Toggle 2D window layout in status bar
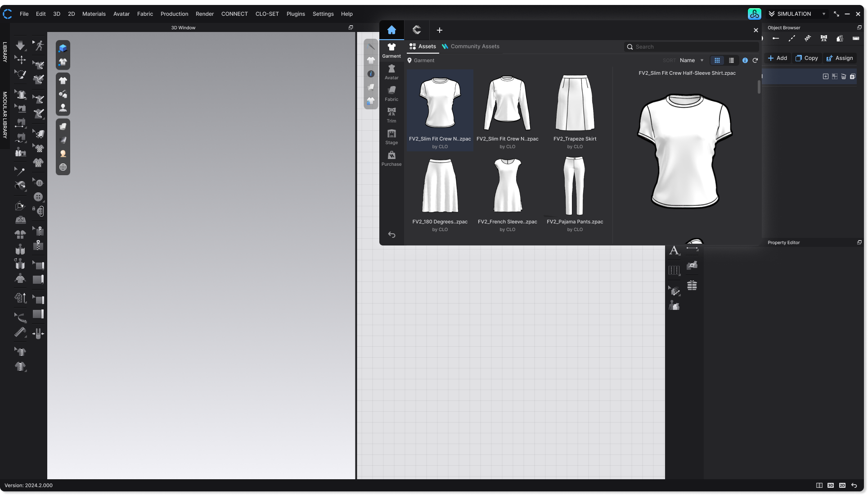Viewport: 868px width, 495px height. pyautogui.click(x=842, y=486)
